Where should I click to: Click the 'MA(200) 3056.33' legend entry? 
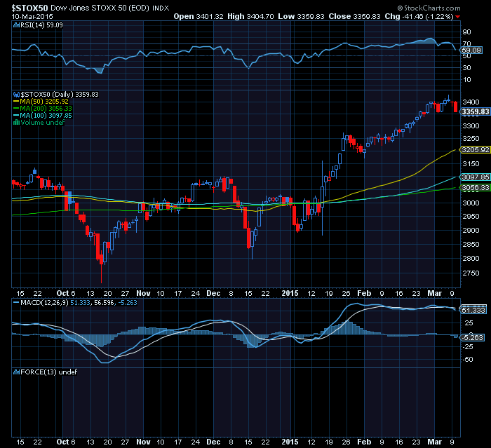point(46,109)
